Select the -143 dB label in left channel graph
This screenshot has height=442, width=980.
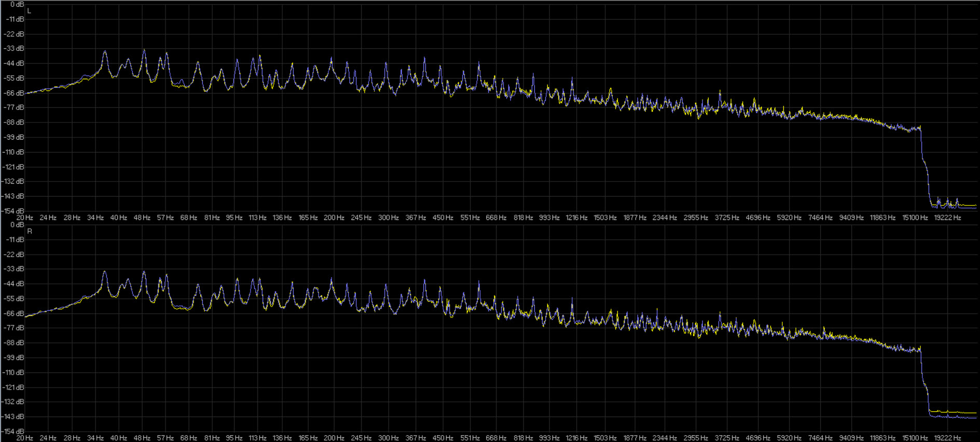pos(13,197)
